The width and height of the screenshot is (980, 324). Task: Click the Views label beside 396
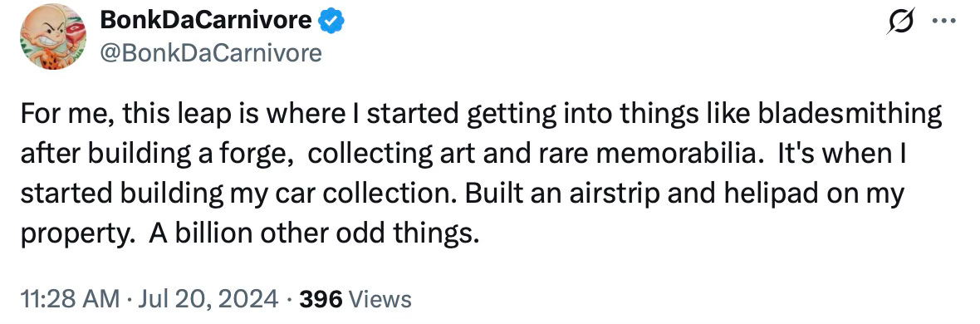(x=380, y=299)
